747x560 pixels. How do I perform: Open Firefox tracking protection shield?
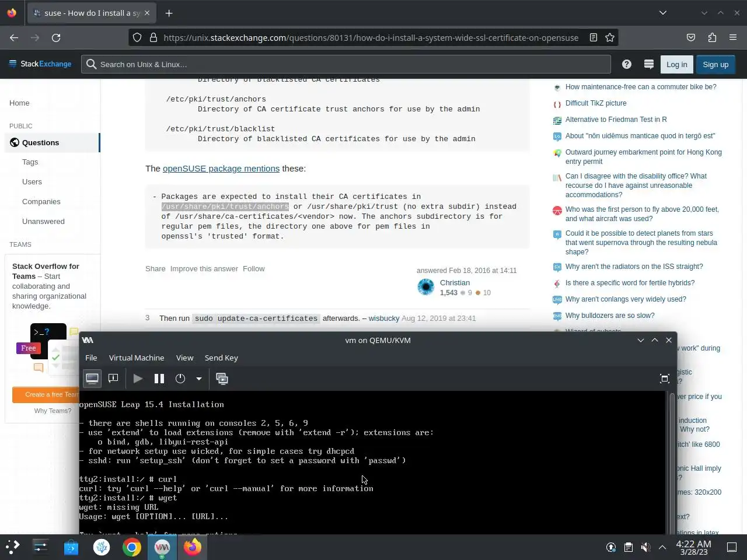(137, 37)
